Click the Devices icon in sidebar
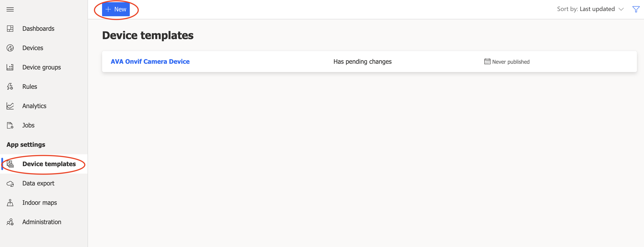Image resolution: width=644 pixels, height=247 pixels. click(11, 48)
